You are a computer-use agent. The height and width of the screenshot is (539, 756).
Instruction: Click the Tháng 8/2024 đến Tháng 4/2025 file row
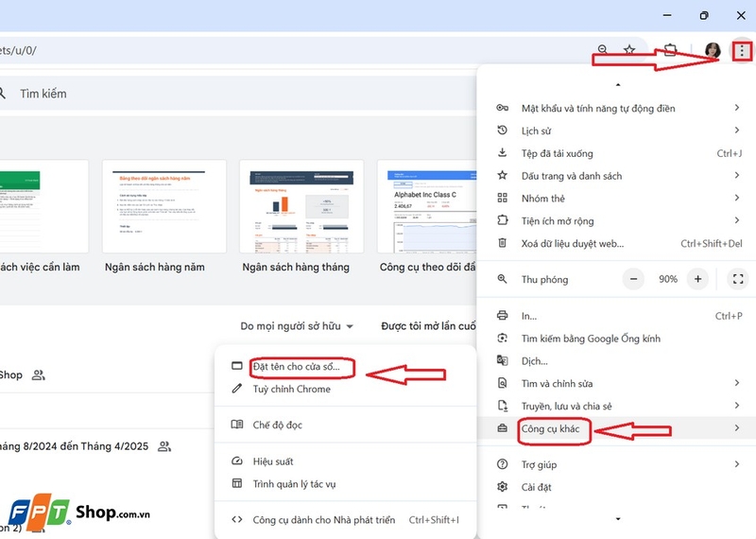(106, 446)
